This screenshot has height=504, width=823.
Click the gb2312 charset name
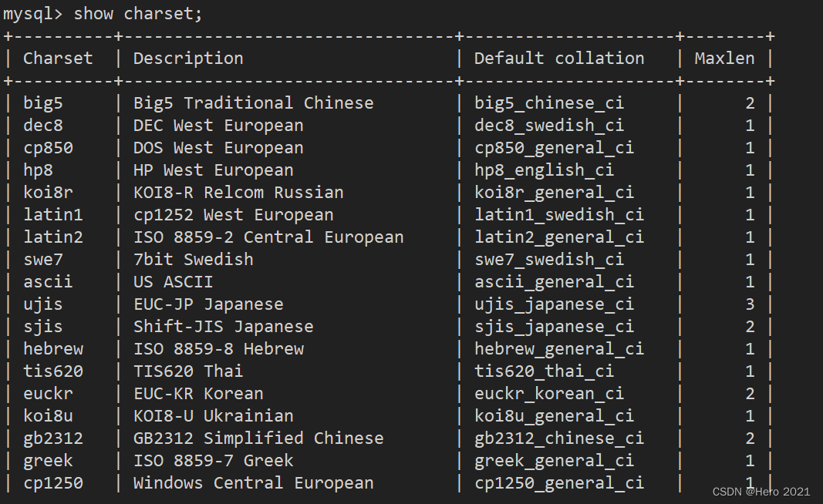tap(53, 438)
